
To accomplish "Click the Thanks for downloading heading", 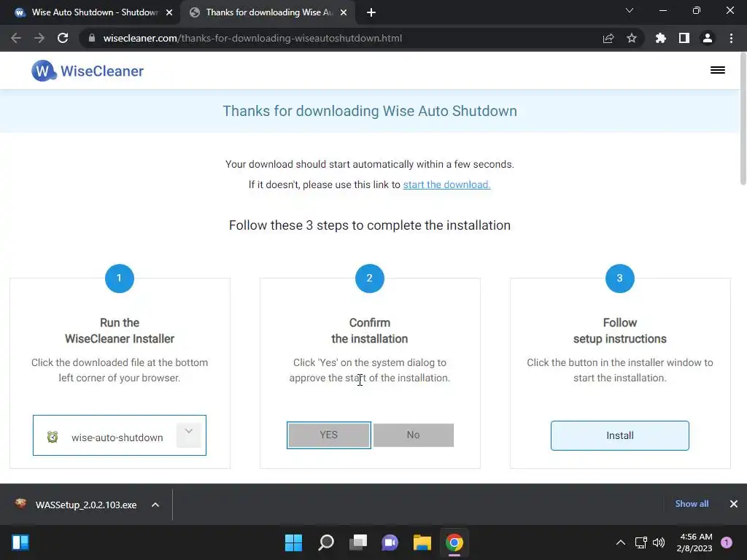I will point(370,111).
